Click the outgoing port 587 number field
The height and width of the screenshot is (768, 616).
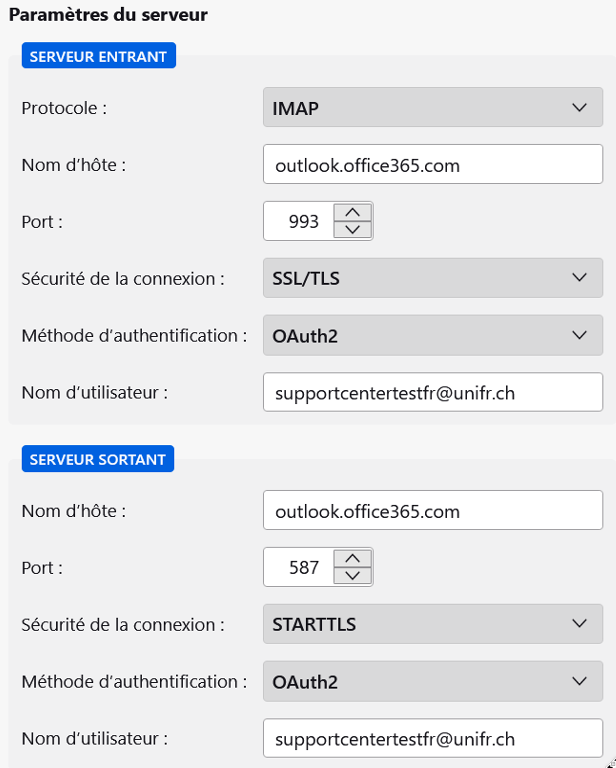pos(297,567)
